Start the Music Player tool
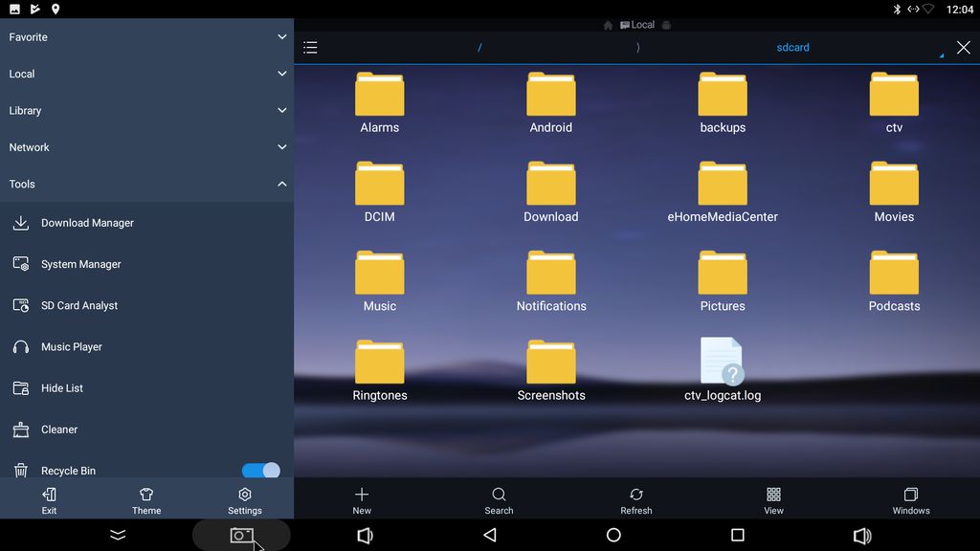Image resolution: width=980 pixels, height=551 pixels. [71, 346]
